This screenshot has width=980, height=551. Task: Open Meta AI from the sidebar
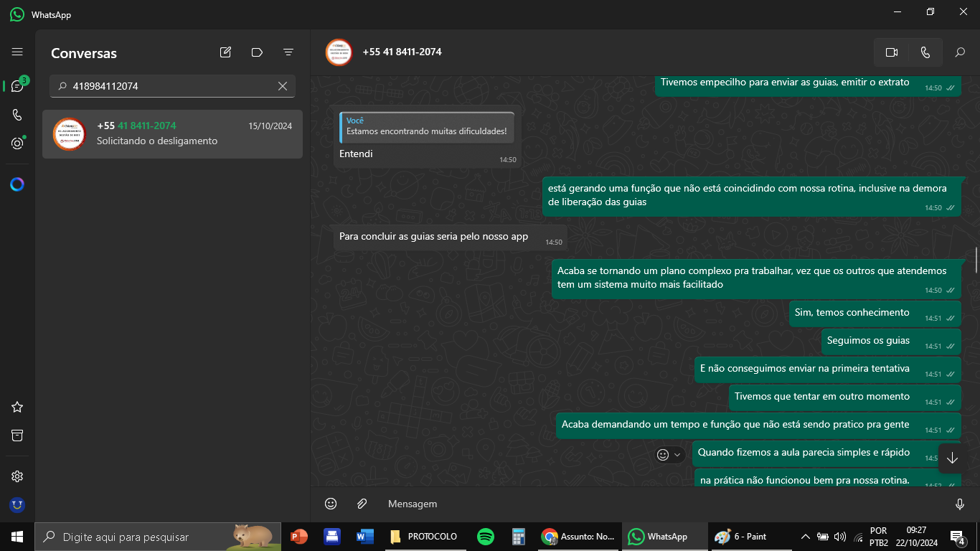[17, 184]
